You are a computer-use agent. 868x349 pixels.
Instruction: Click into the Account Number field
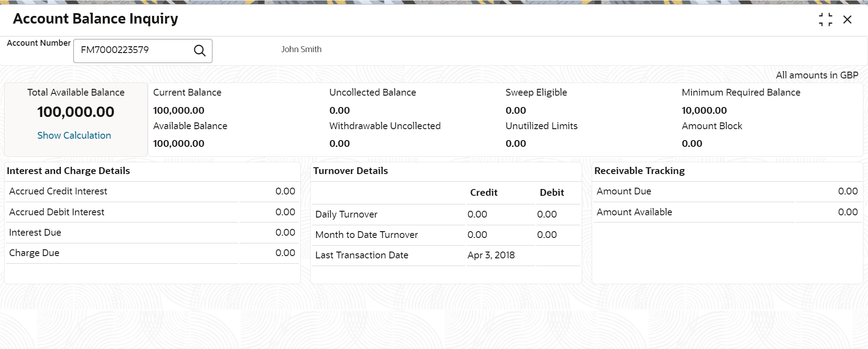pyautogui.click(x=134, y=50)
